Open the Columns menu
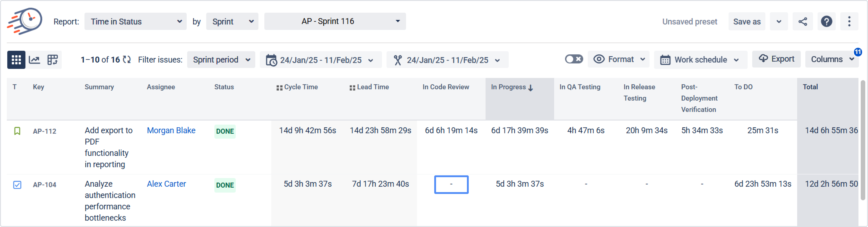Image resolution: width=868 pixels, height=227 pixels. 832,59
